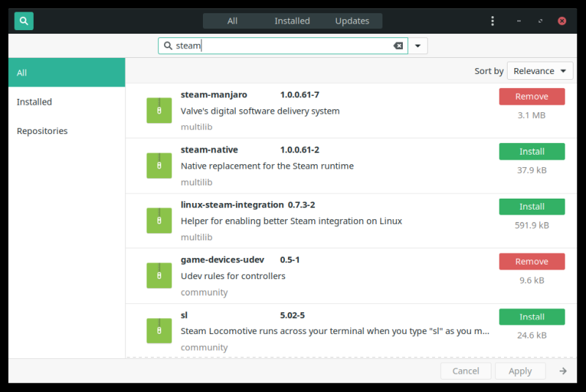Viewport: 586px width, 392px height.
Task: Open the three-dot options menu
Action: pyautogui.click(x=492, y=21)
